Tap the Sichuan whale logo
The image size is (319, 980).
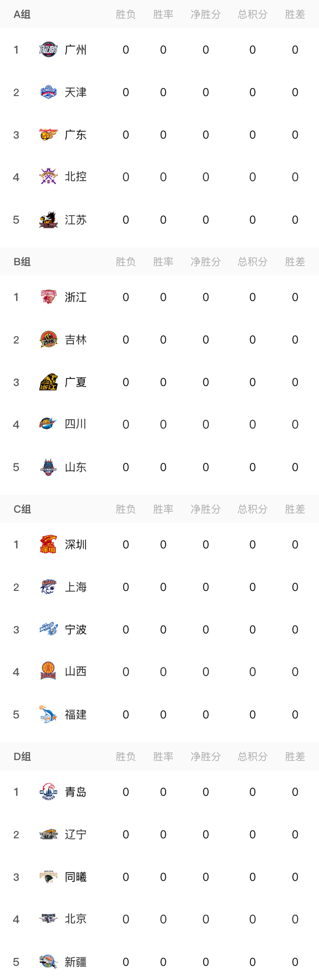point(48,424)
